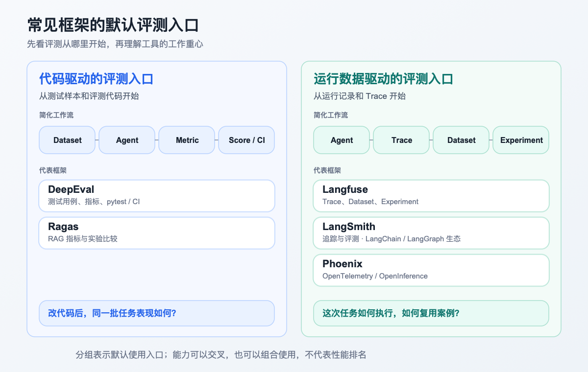Click the subtitle '先看评测从哪里开始，再理解工具的工作重心'
Viewport: 588px width, 372px height.
point(115,44)
